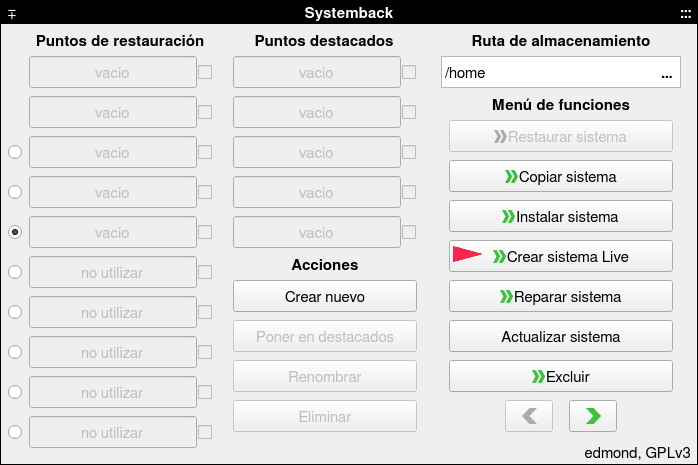Tick the checkbox beside first highlighted point
Viewport: 698px width, 465px height.
(409, 72)
